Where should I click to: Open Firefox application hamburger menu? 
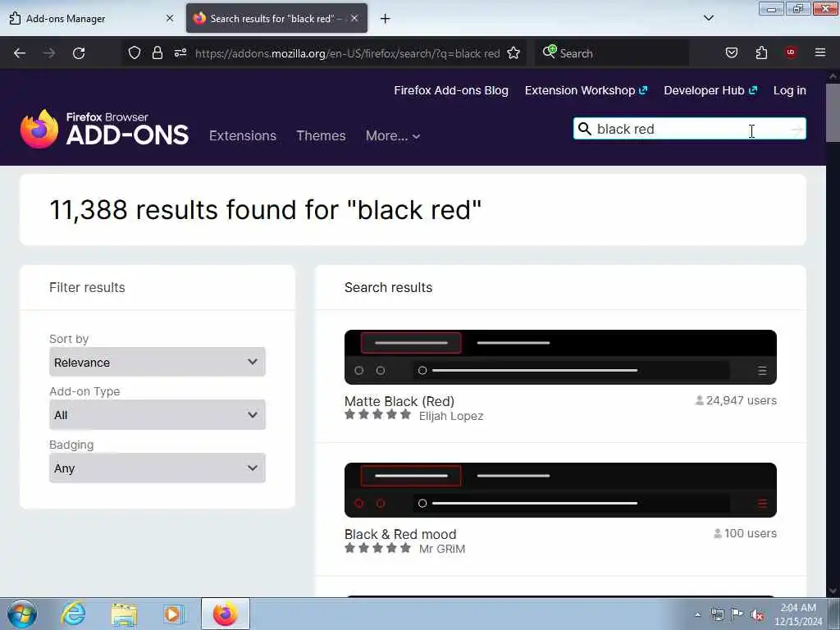coord(819,52)
